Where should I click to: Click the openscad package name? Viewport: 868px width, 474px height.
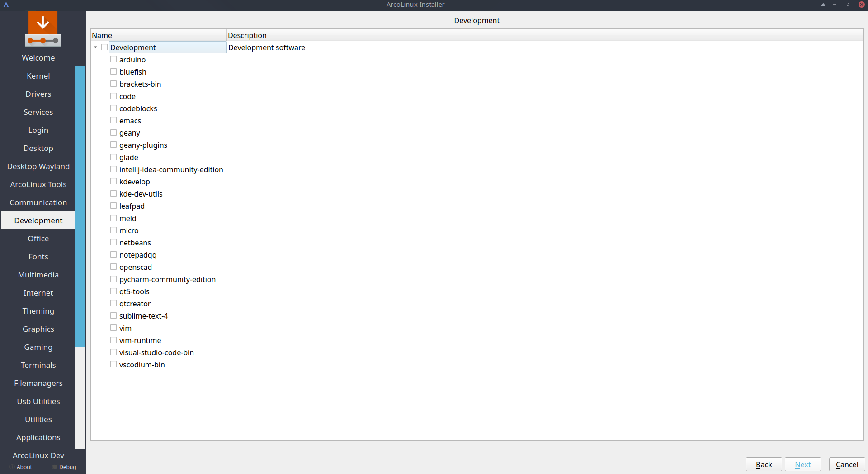136,267
